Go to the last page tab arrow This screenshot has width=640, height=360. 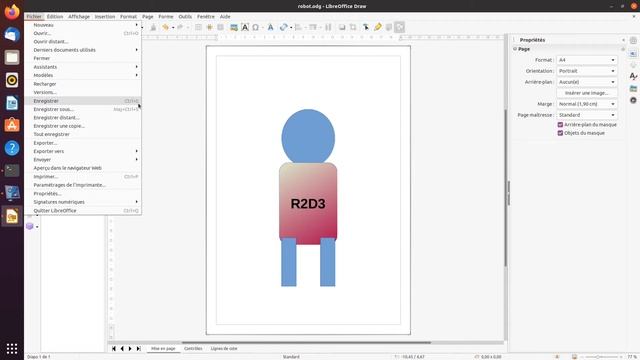[138, 349]
